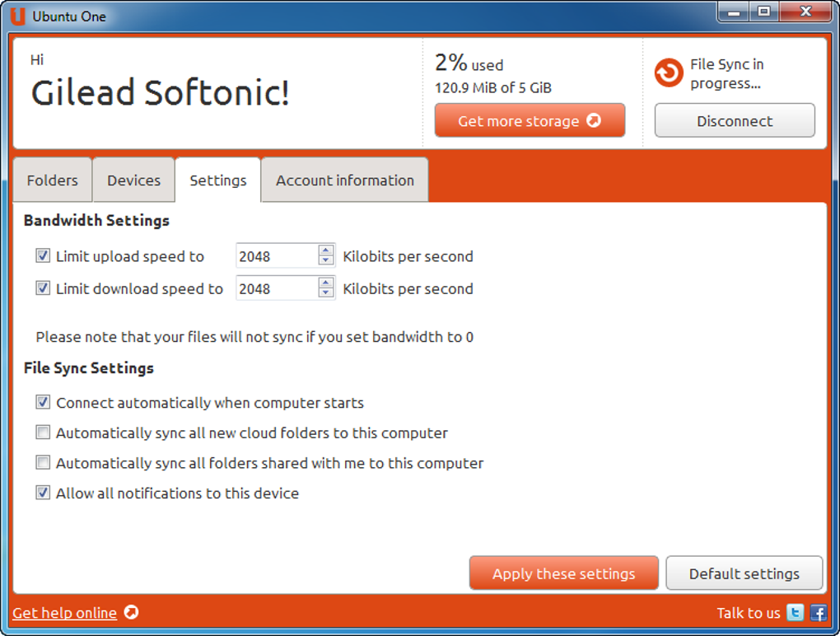840x636 pixels.
Task: Increase download speed with the up arrow
Action: click(326, 283)
